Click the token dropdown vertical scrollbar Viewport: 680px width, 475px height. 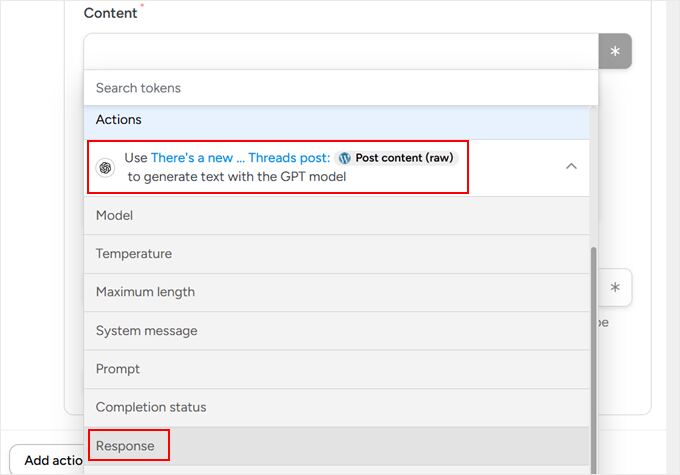point(595,350)
